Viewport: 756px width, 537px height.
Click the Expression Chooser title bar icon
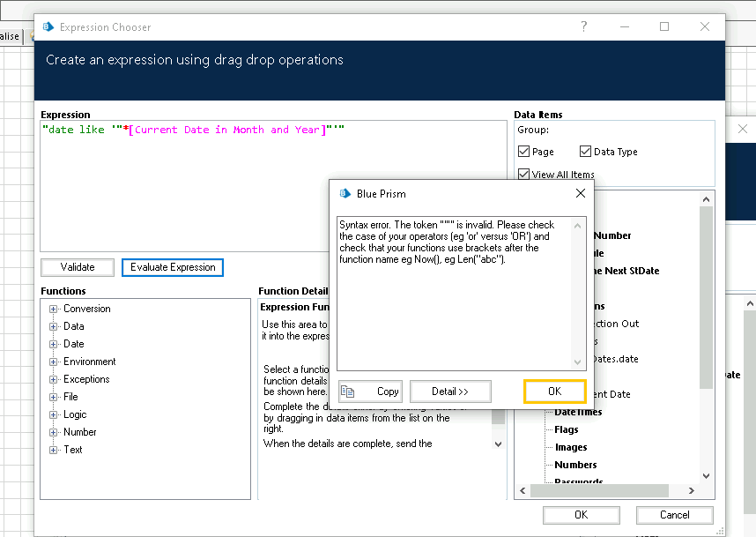coord(48,27)
